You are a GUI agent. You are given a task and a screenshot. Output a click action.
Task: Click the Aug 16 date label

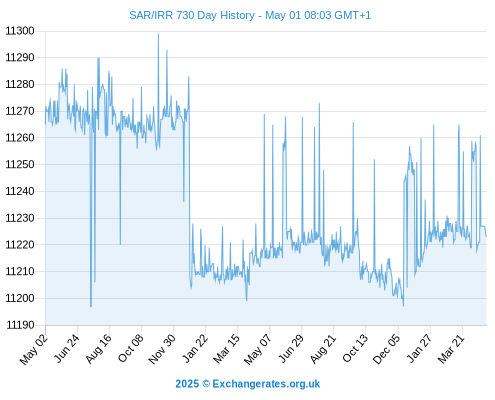tap(98, 349)
